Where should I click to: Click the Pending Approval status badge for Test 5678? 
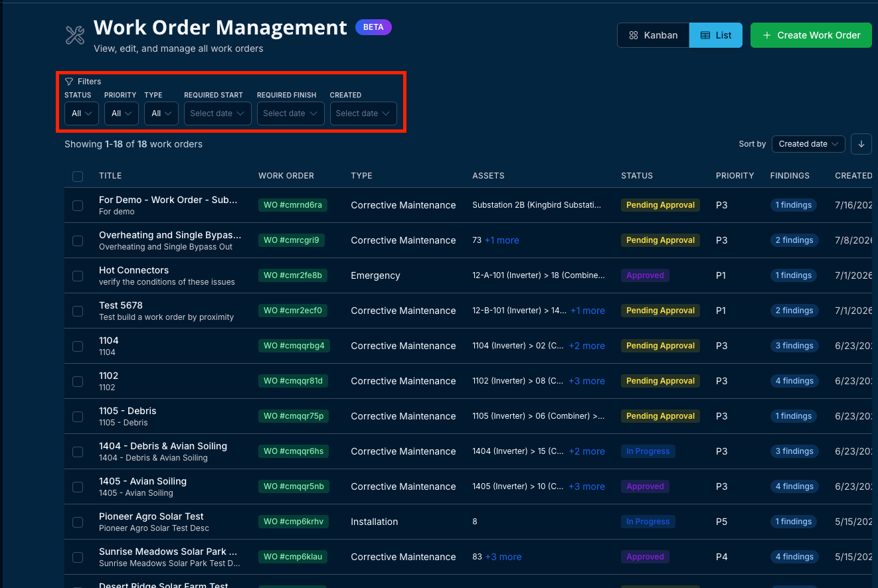pos(660,311)
